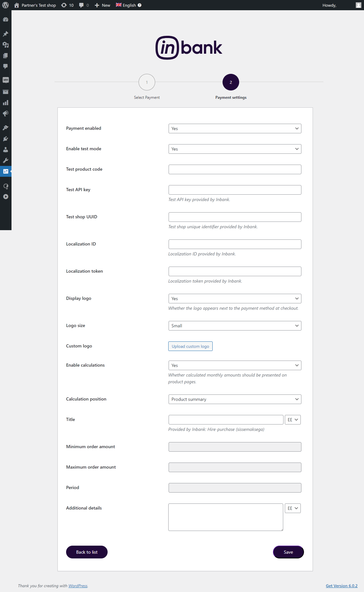Open Marketing megaphone icon in sidebar
Screen dimensions: 364x592
5,114
